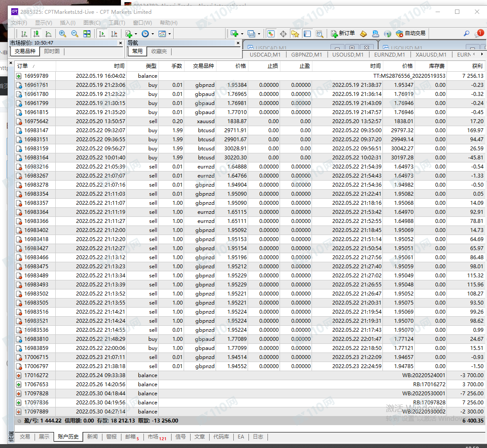Select the XAUUSD,M1 chart tab
The height and width of the screenshot is (448, 487).
(x=431, y=54)
